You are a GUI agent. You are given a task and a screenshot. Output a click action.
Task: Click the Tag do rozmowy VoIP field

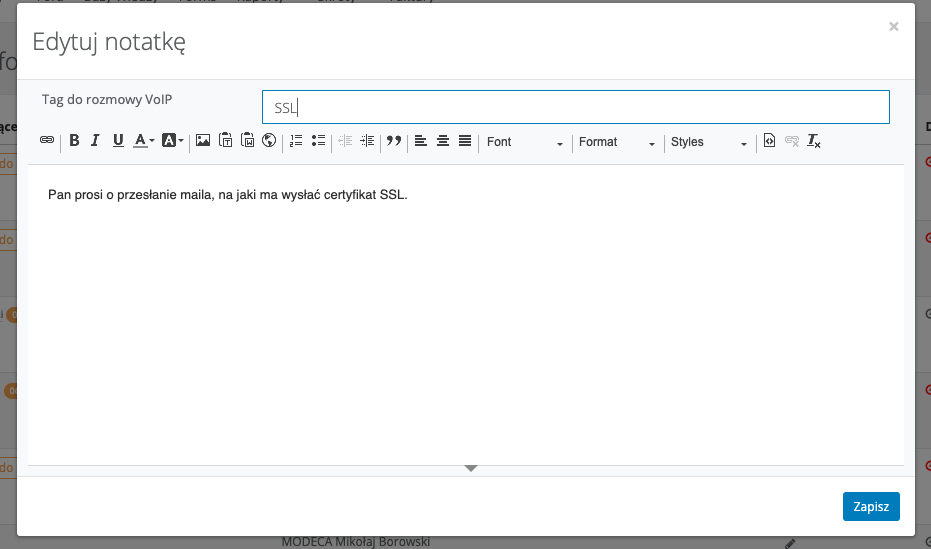pos(575,107)
